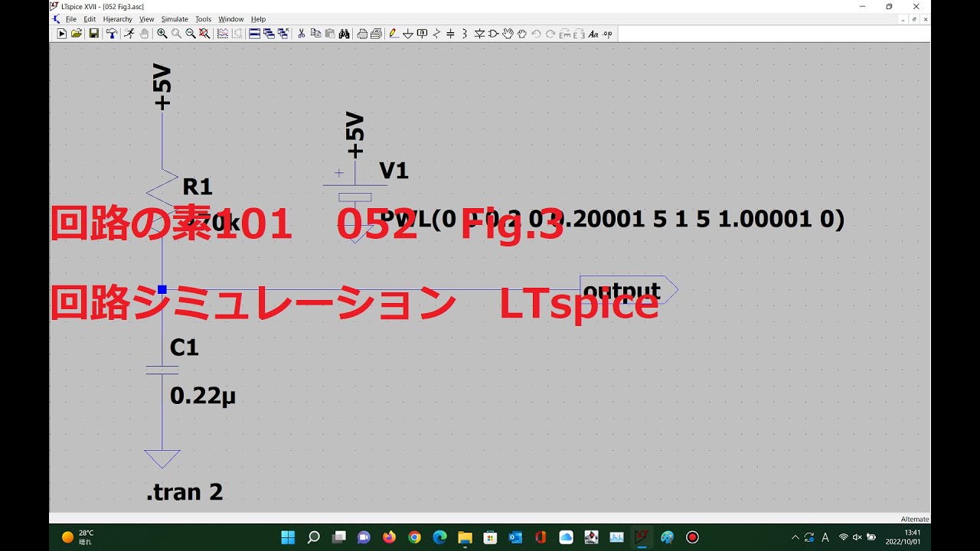Viewport: 980px width, 551px height.
Task: Halt simulation using hand icon
Action: tap(144, 34)
